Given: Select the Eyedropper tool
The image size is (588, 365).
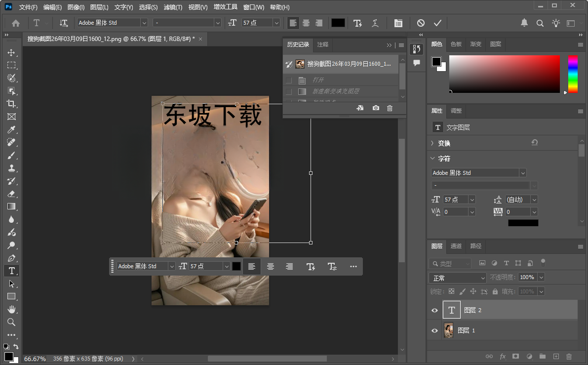Looking at the screenshot, I should (x=11, y=129).
